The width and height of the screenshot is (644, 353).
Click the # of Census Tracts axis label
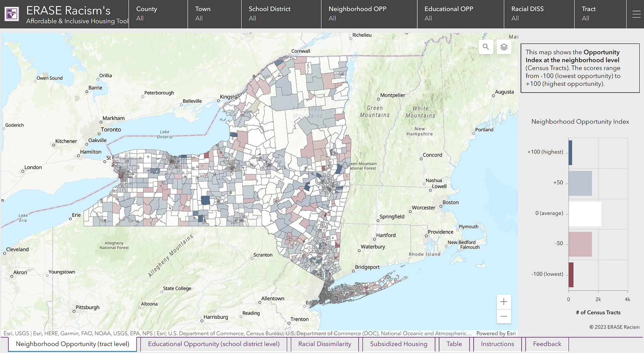[598, 312]
